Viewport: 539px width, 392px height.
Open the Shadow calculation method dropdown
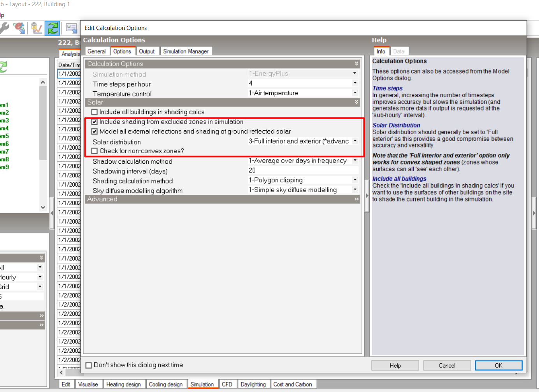(x=355, y=161)
